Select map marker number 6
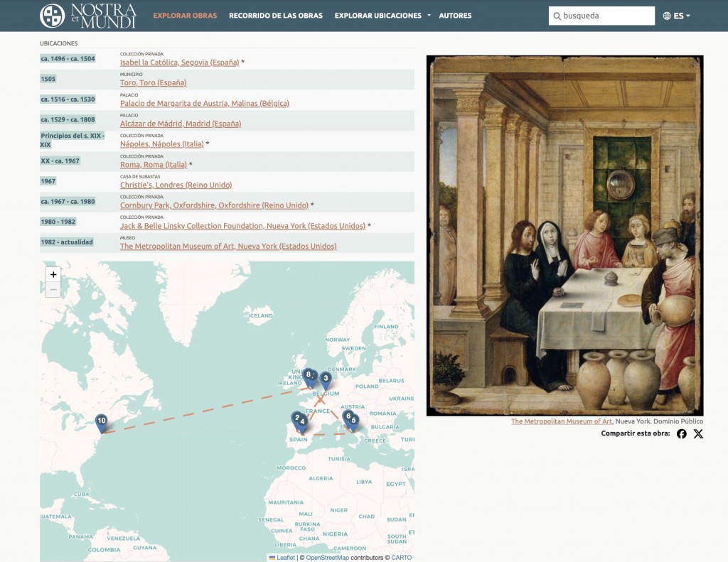Screen dimensions: 728x562 348,418
